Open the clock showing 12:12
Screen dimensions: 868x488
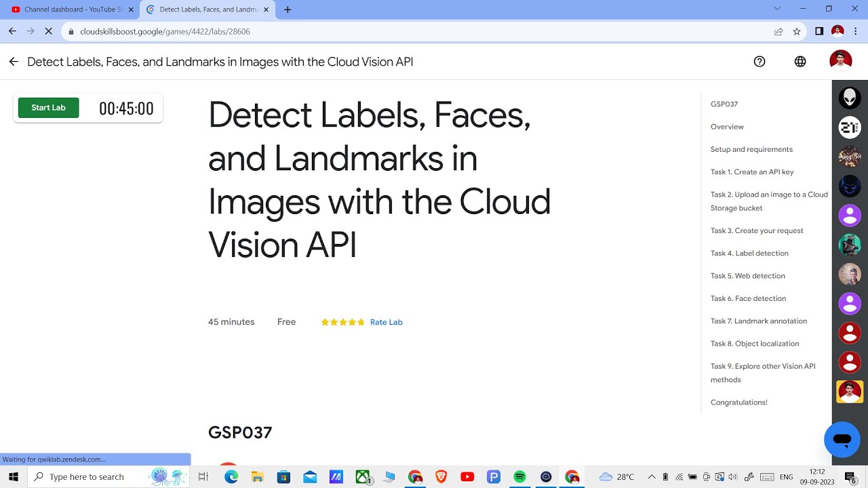(x=818, y=476)
